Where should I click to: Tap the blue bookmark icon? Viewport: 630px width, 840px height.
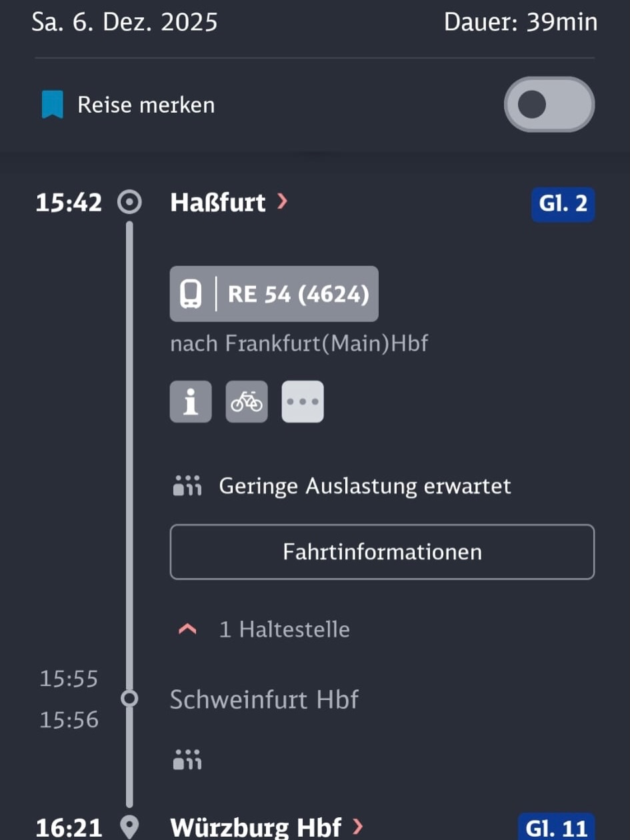(x=52, y=105)
